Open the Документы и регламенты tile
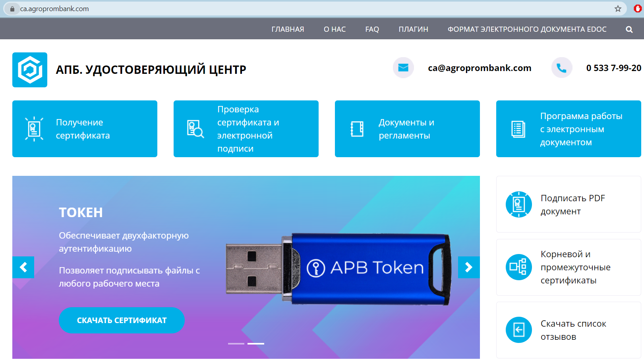644x360 pixels. (407, 129)
